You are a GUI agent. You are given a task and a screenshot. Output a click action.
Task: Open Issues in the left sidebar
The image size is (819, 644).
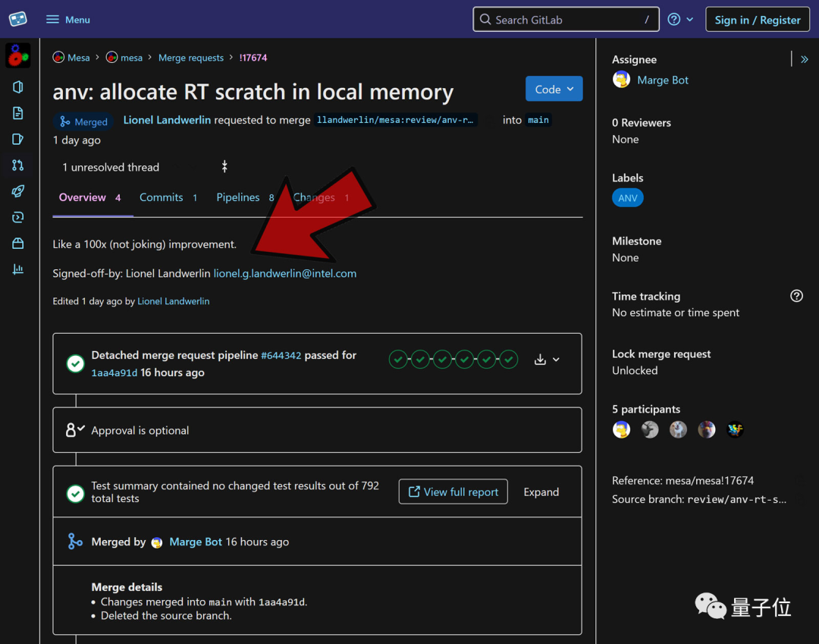17,140
